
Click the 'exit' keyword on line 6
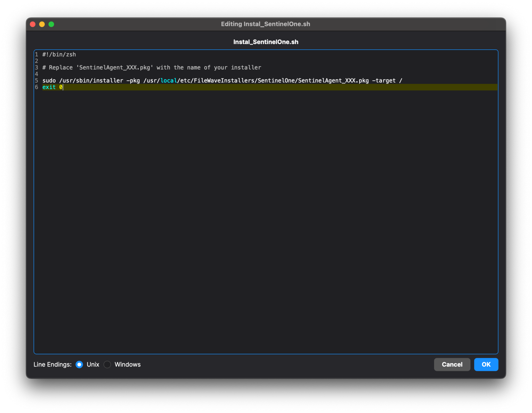pyautogui.click(x=49, y=87)
